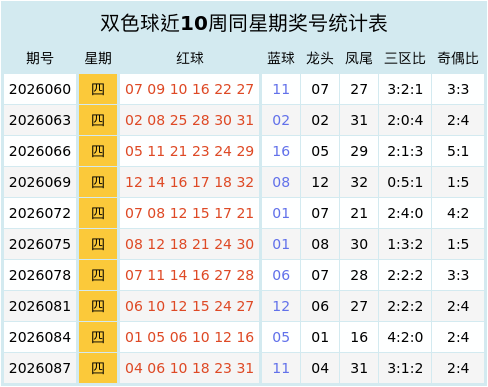Click blue ball 16 in row 2026066
Viewport: 488px width, 387px height.
[281, 151]
